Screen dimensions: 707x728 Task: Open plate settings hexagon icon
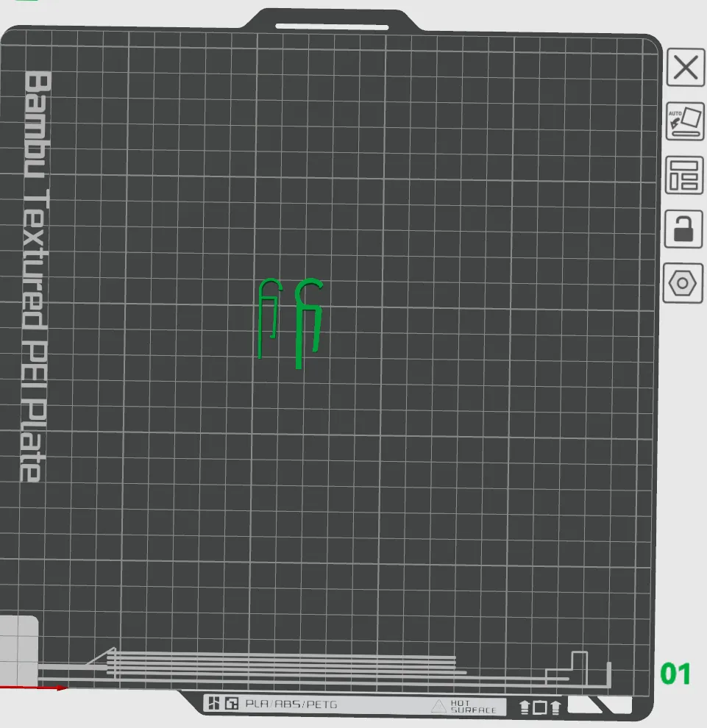tap(683, 283)
